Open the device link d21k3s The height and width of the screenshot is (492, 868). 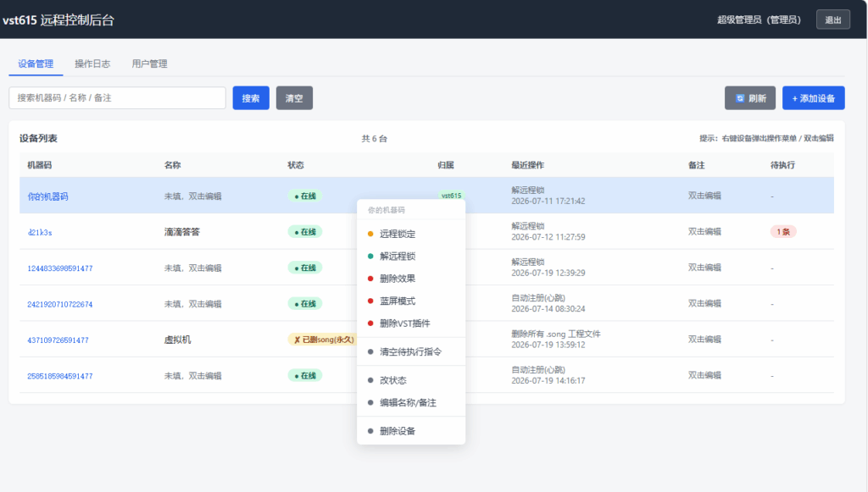pos(39,232)
